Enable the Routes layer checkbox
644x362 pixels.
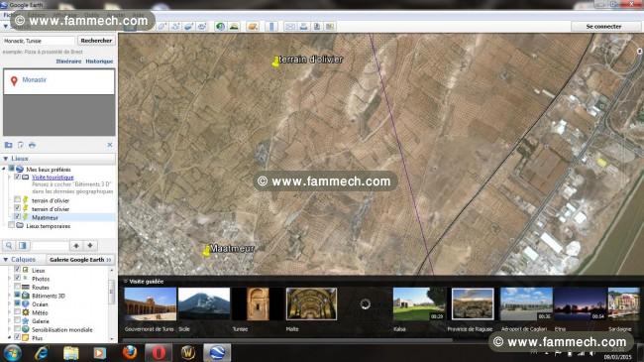tap(17, 287)
